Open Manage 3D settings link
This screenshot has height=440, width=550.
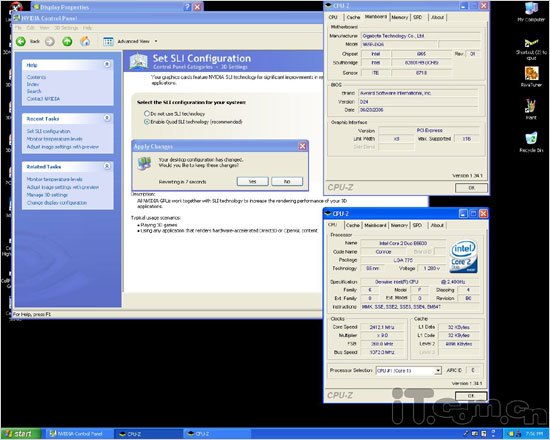(47, 195)
